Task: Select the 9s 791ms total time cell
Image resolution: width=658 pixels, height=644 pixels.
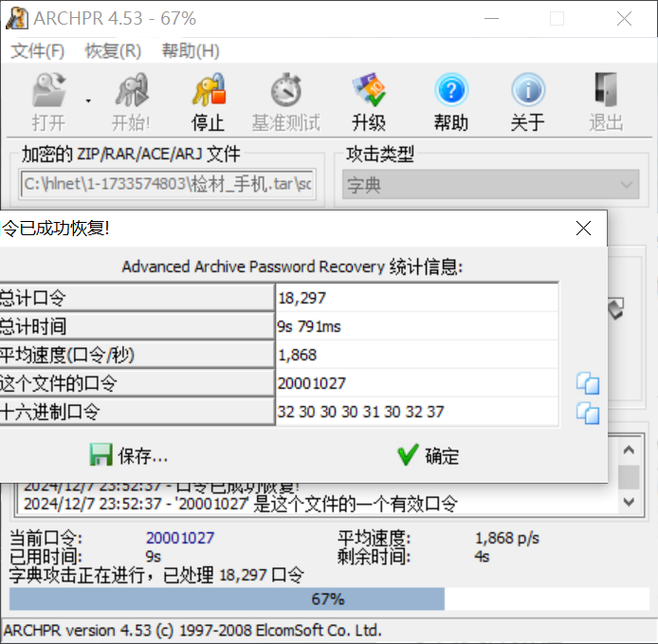Action: pos(417,326)
